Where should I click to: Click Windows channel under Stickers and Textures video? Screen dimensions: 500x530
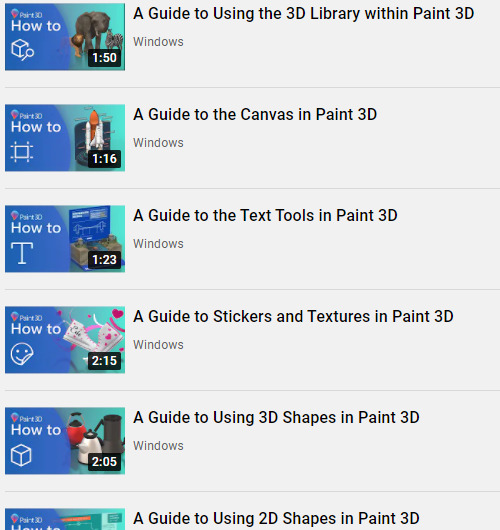[x=158, y=345]
